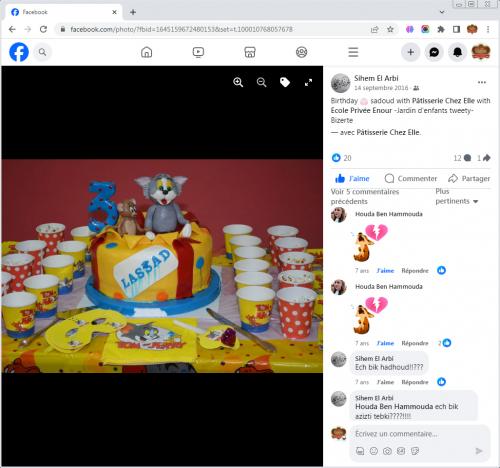Open audience friends icon beside date

click(416, 88)
